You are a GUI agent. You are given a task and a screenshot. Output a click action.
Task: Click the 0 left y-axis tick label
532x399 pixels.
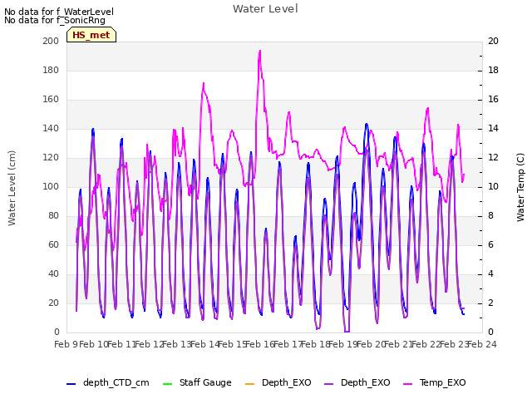pyautogui.click(x=57, y=332)
